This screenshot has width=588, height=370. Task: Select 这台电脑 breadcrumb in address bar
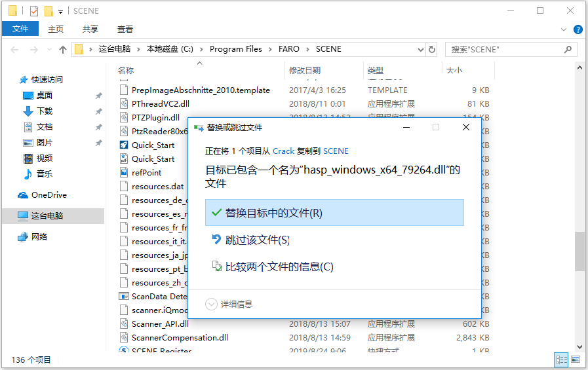coord(115,49)
